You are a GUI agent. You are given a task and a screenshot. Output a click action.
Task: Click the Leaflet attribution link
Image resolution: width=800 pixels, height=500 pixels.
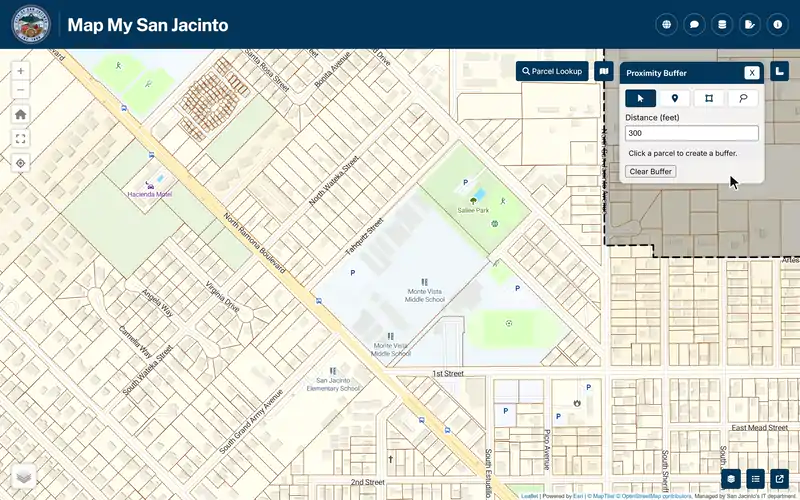[530, 496]
